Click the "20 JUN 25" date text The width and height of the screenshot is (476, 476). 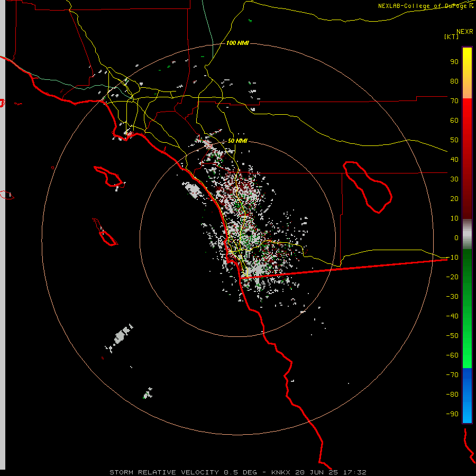click(x=316, y=472)
